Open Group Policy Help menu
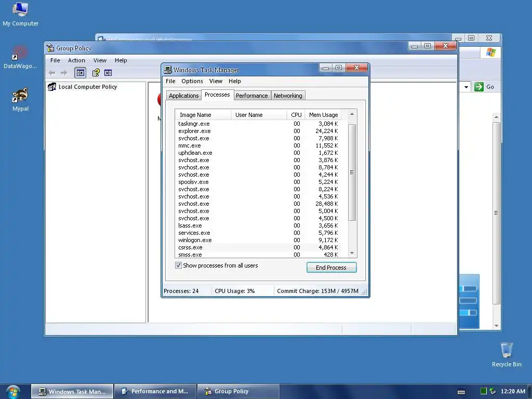The width and height of the screenshot is (532, 399). coord(121,60)
